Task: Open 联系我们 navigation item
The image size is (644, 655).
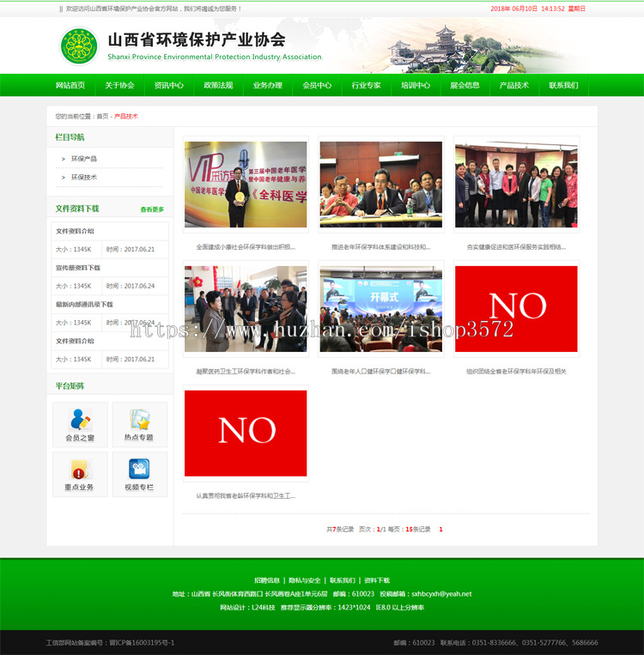Action: 563,85
